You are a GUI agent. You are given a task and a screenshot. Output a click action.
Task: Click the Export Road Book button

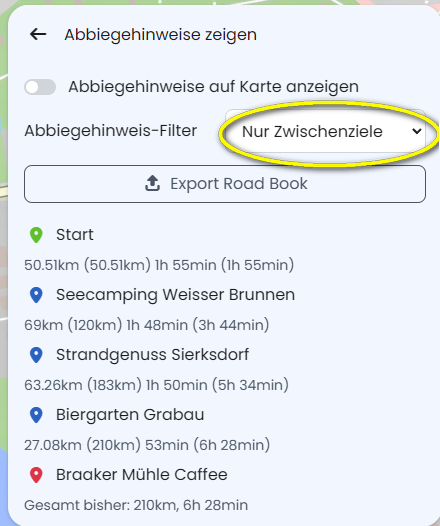click(225, 184)
